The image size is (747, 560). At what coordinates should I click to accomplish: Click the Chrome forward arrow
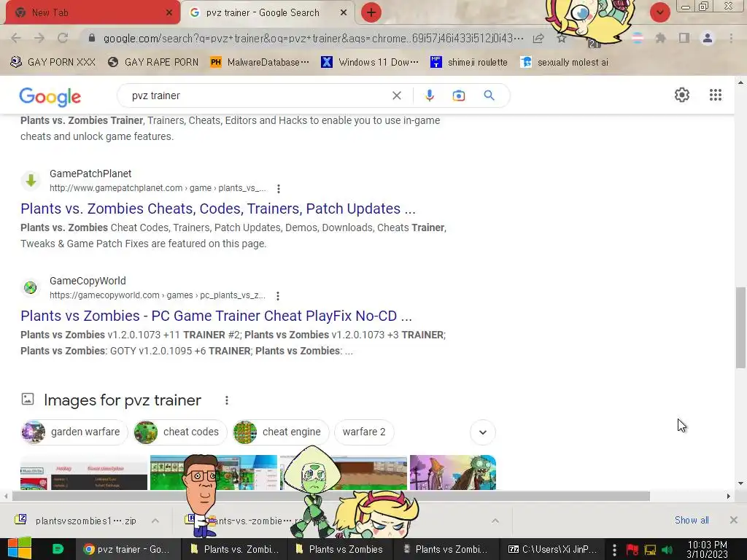[39, 38]
